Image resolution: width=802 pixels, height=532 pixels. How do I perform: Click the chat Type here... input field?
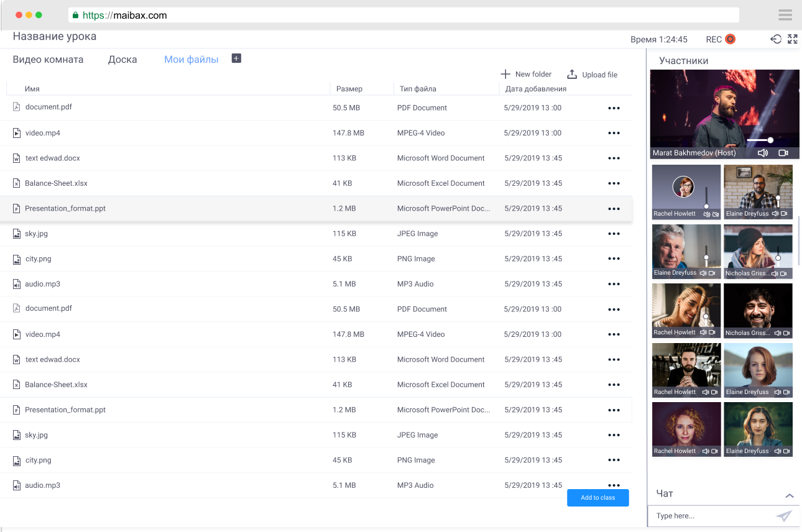pos(712,516)
